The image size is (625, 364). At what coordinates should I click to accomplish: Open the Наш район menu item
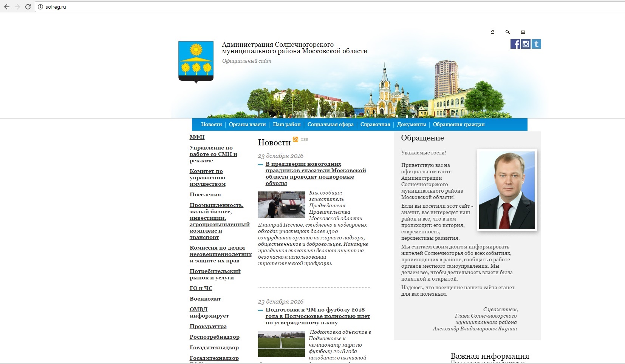point(286,124)
